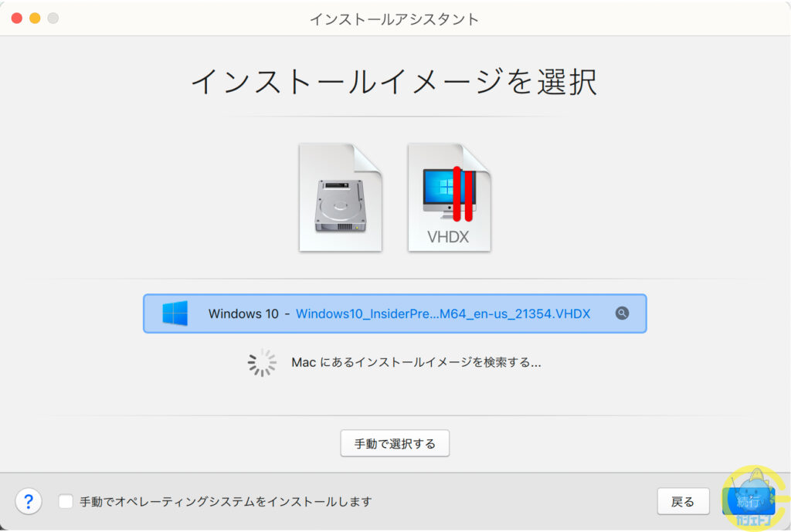Click the blue help question mark icon
This screenshot has width=791, height=532.
(29, 501)
